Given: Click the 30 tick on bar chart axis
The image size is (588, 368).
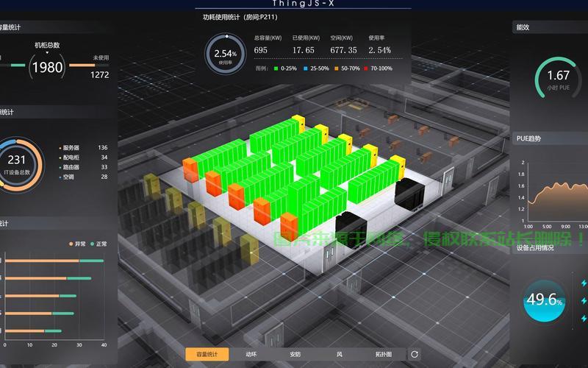Looking at the screenshot, I should click(x=79, y=344).
